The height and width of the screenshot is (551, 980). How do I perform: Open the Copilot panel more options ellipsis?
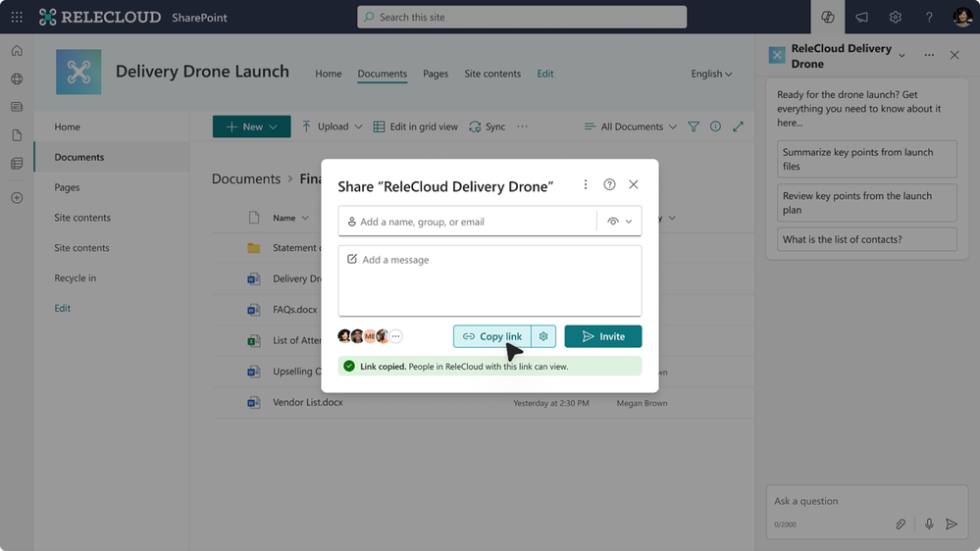coord(929,55)
